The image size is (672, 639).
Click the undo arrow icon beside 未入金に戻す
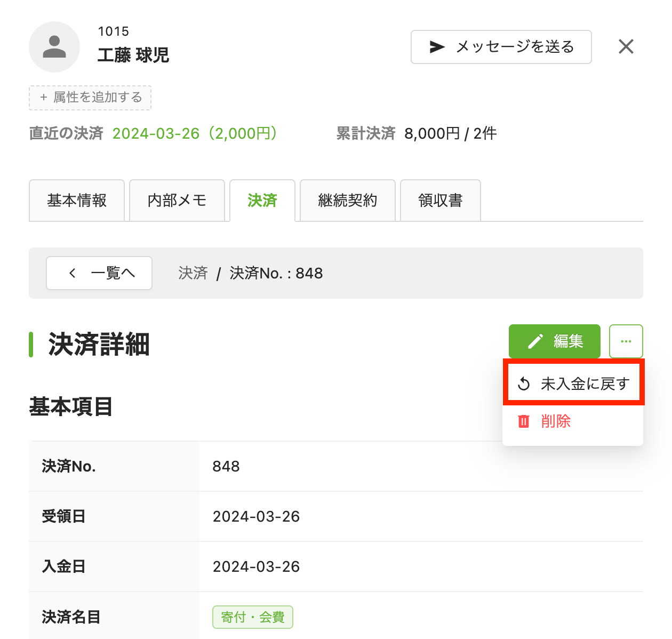(x=524, y=384)
